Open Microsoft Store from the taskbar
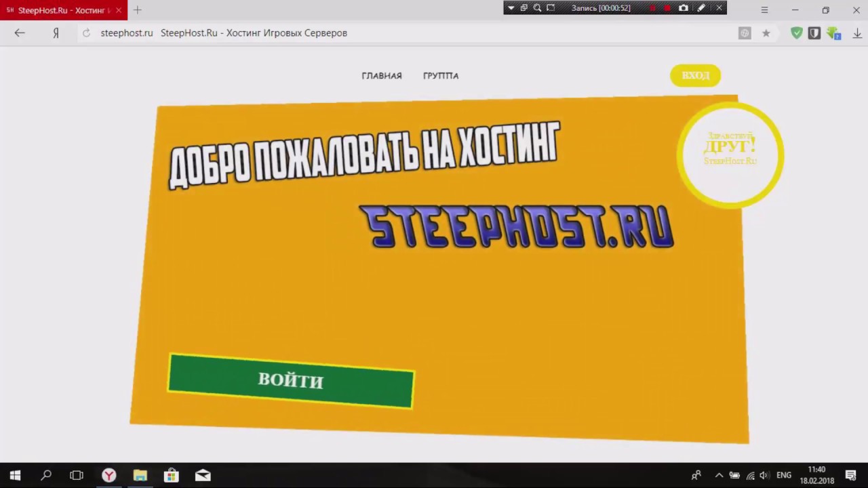The image size is (868, 488). 172,475
